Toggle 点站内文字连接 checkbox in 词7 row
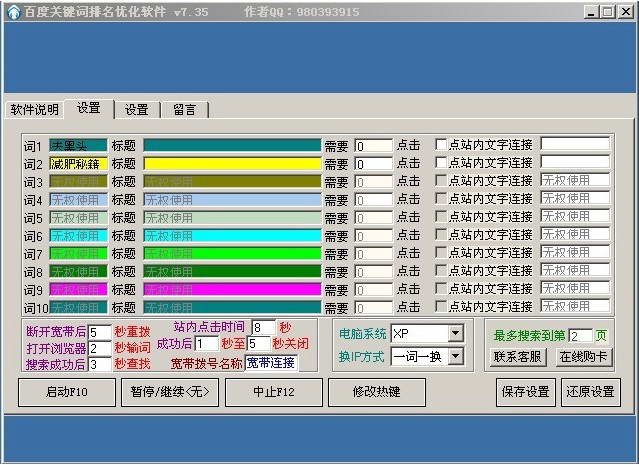 pyautogui.click(x=441, y=252)
